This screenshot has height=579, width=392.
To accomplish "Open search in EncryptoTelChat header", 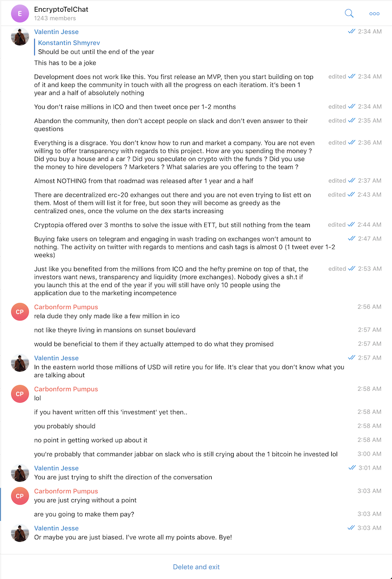I will (x=349, y=14).
